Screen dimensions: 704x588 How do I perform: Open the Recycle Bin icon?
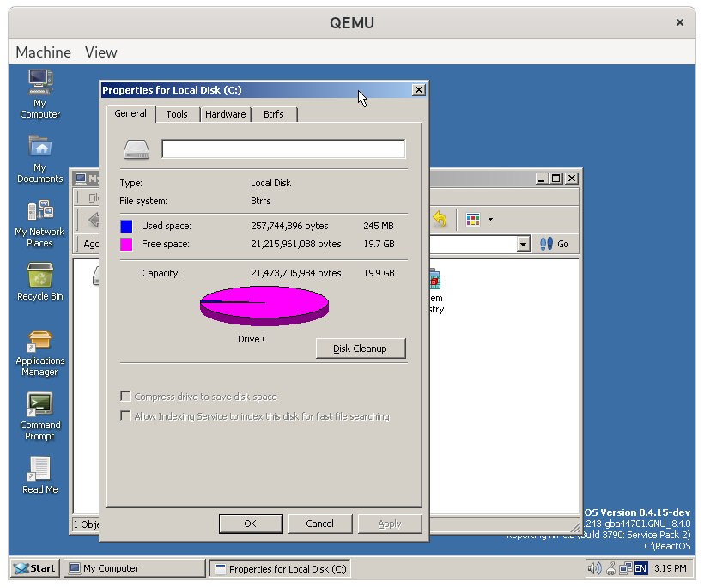[40, 282]
